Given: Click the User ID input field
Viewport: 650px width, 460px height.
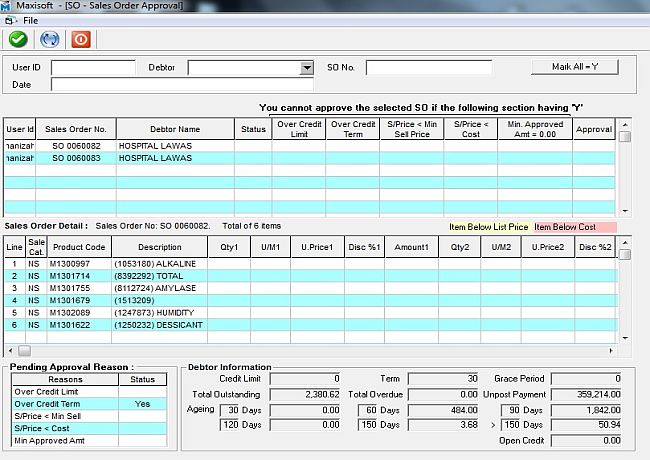Looking at the screenshot, I should pos(93,68).
